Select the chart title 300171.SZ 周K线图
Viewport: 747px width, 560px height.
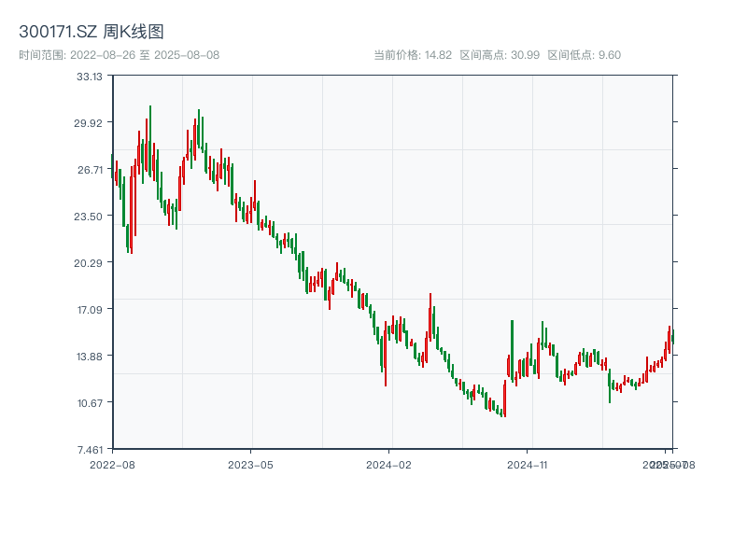[x=92, y=32]
